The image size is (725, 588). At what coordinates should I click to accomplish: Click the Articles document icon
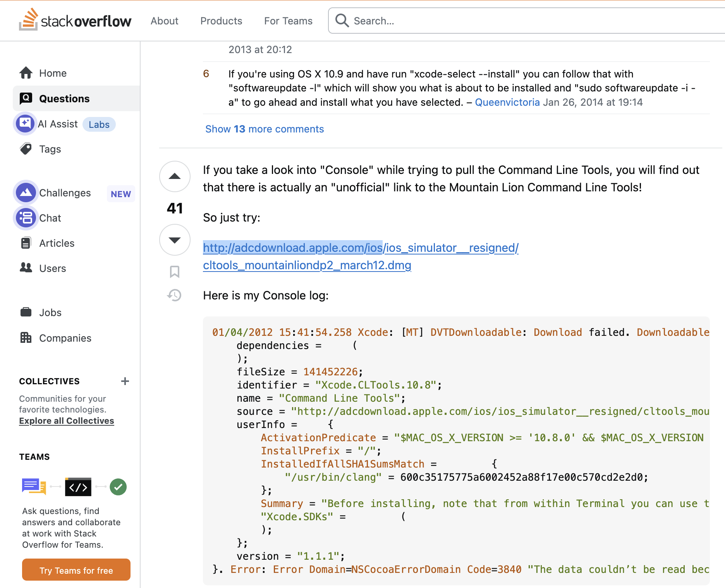[26, 243]
